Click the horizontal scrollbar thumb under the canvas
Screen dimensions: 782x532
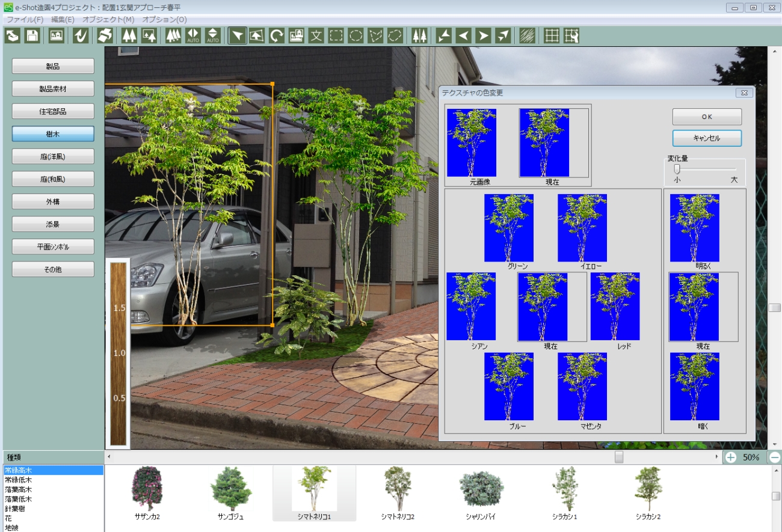click(618, 457)
